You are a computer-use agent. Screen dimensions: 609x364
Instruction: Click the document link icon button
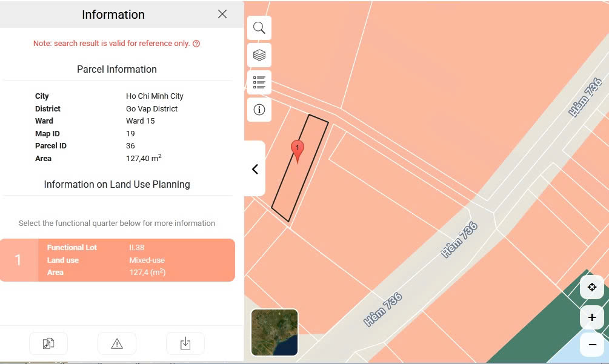48,344
